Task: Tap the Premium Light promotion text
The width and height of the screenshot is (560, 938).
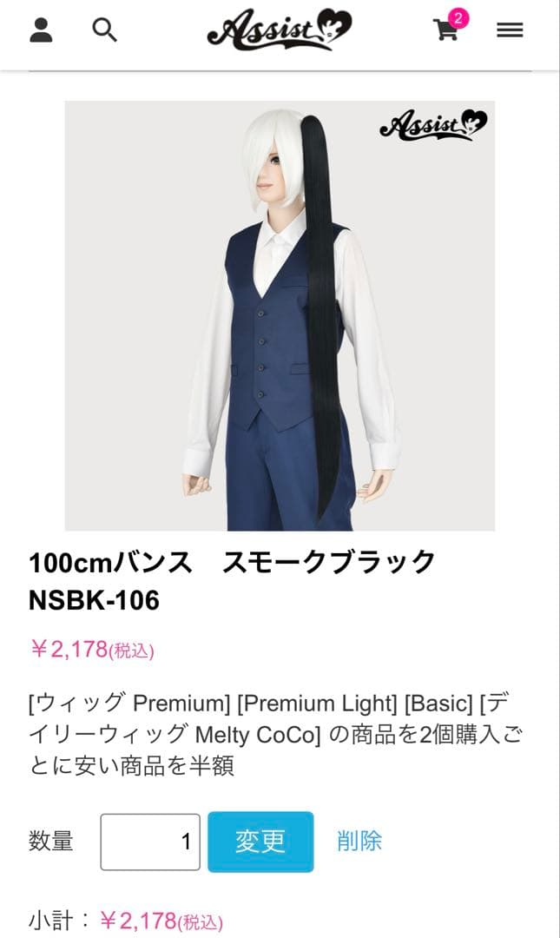Action: 317,703
